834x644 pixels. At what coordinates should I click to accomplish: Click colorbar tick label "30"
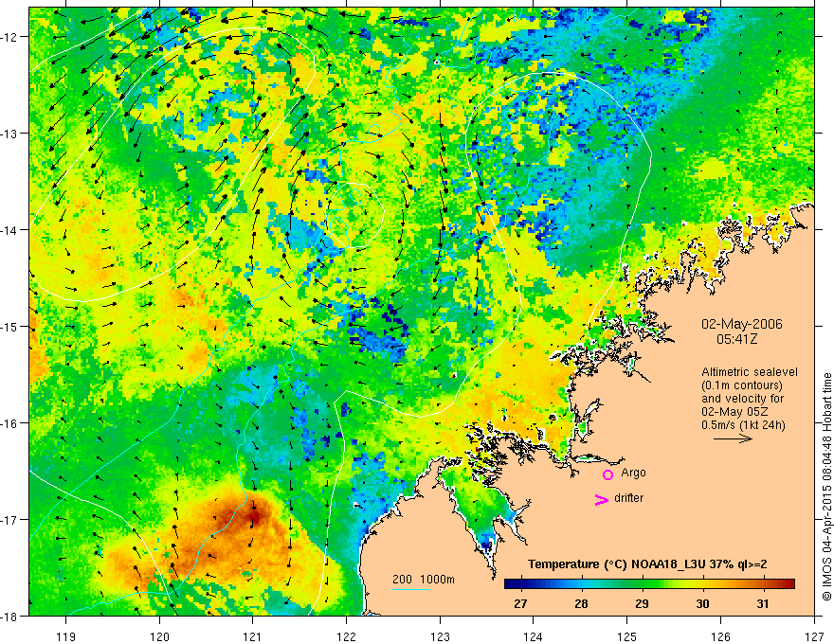(702, 603)
